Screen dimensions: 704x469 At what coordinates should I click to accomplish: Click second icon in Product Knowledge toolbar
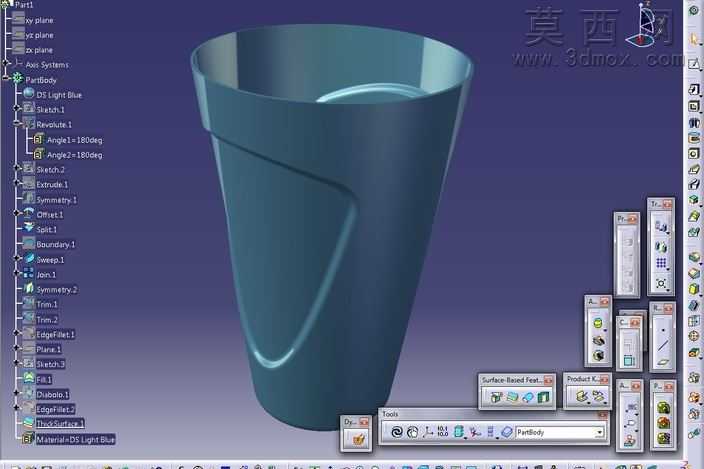click(x=598, y=396)
